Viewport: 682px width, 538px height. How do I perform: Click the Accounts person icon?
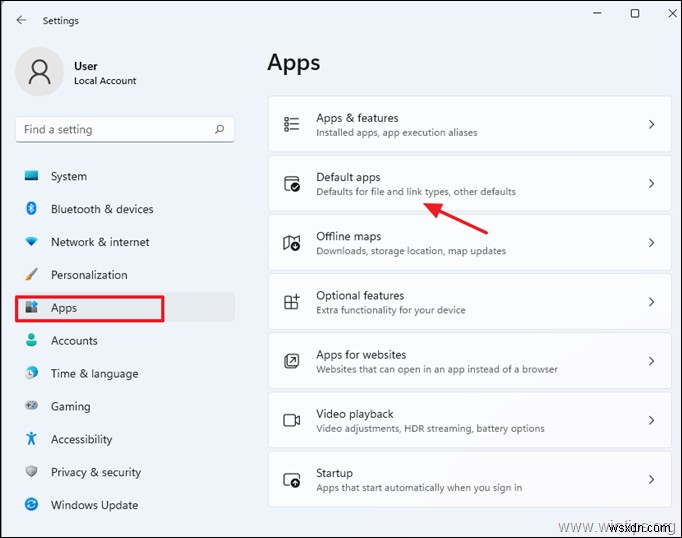click(31, 340)
